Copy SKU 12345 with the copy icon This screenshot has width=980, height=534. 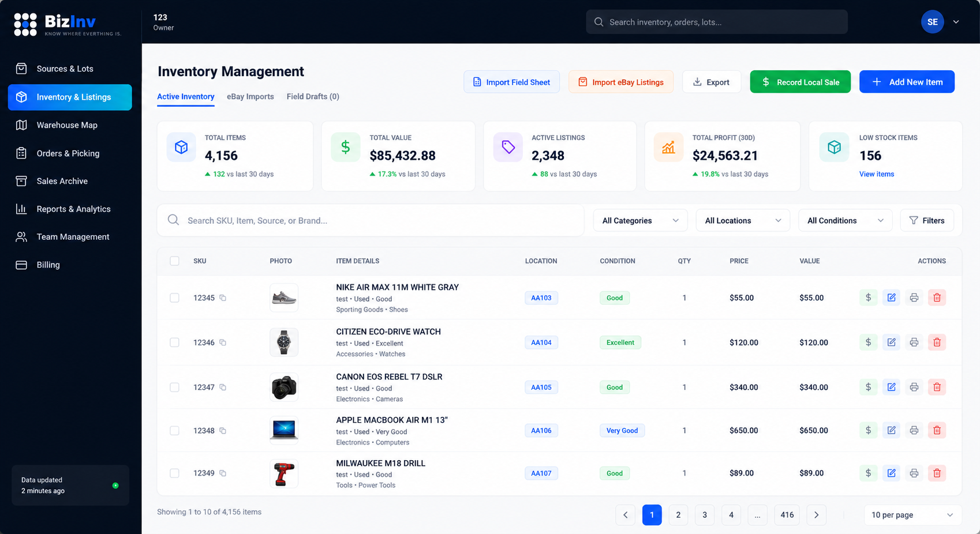pos(223,298)
